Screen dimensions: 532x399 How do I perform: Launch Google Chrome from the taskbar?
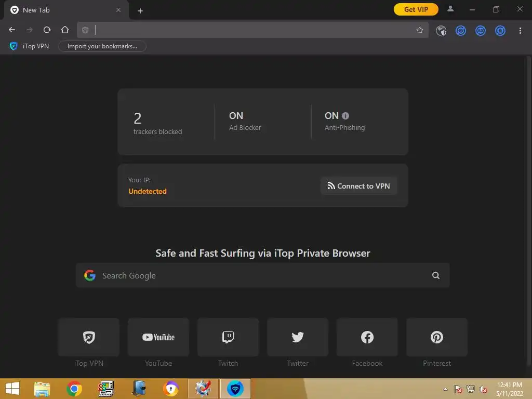(x=74, y=389)
